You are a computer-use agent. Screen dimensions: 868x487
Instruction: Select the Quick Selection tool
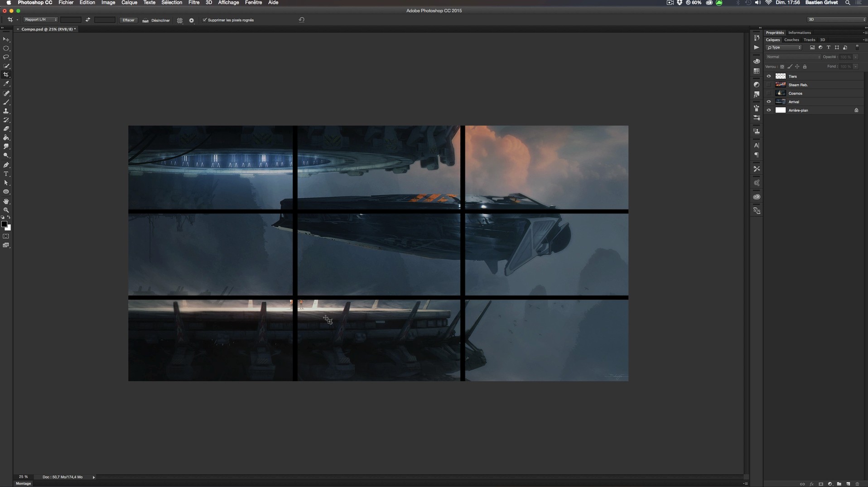point(6,66)
